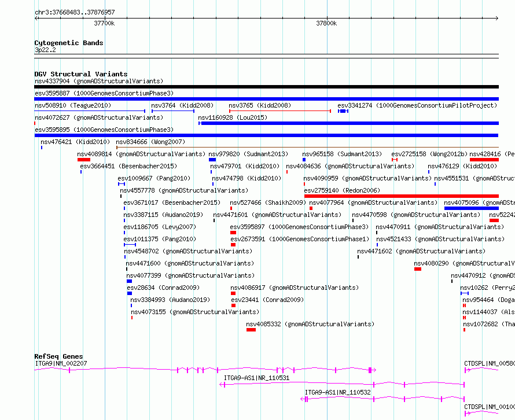Open nsv474798 (Kidd2010) label
The height and width of the screenshot is (420, 515).
(x=247, y=178)
